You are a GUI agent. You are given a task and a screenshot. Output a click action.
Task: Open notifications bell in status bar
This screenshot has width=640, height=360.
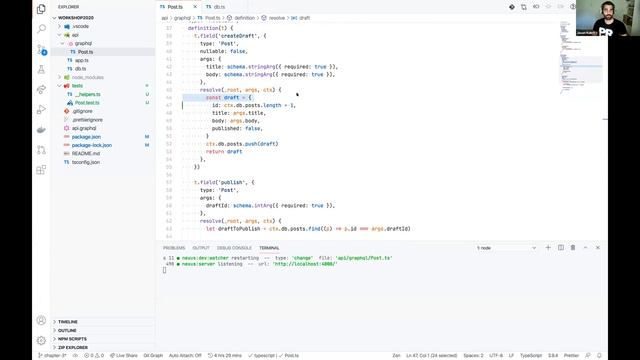coord(599,356)
